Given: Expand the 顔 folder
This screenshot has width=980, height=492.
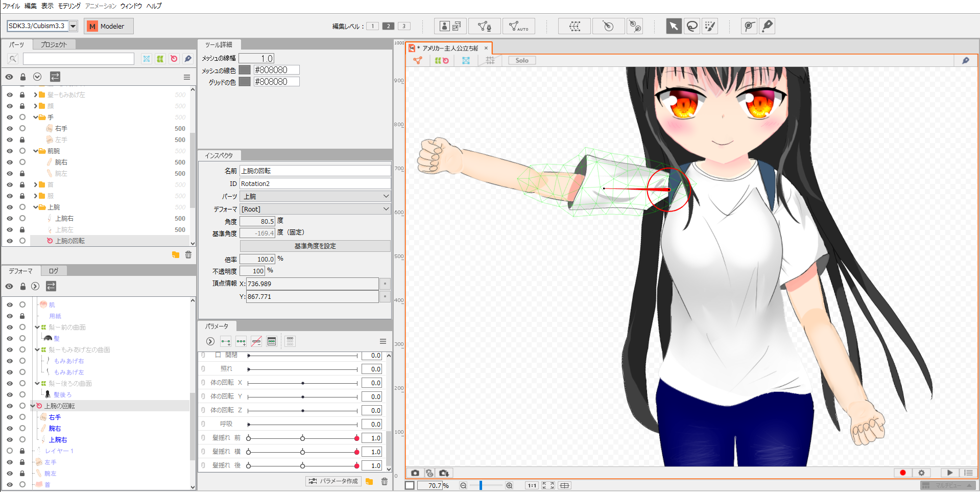Looking at the screenshot, I should (35, 106).
